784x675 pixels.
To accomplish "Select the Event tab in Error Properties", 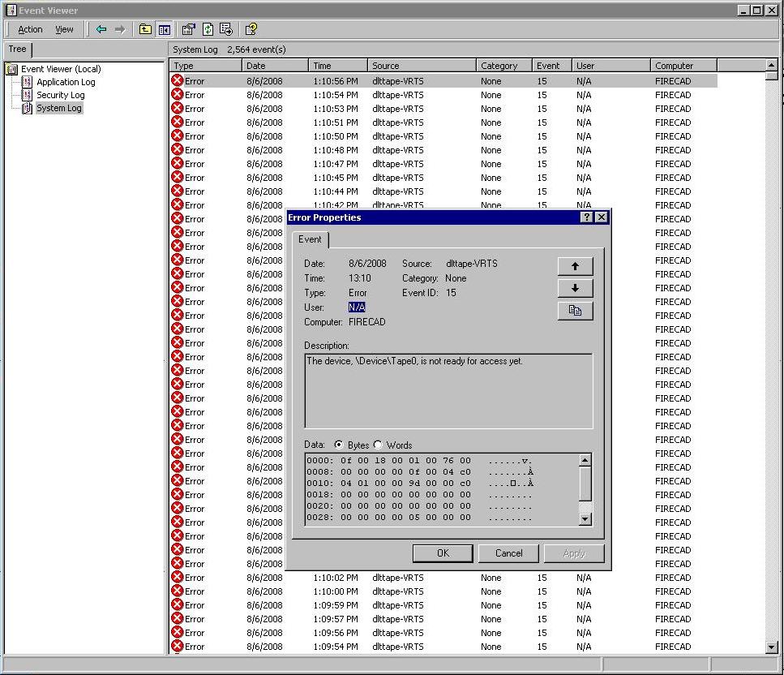I will pos(310,239).
